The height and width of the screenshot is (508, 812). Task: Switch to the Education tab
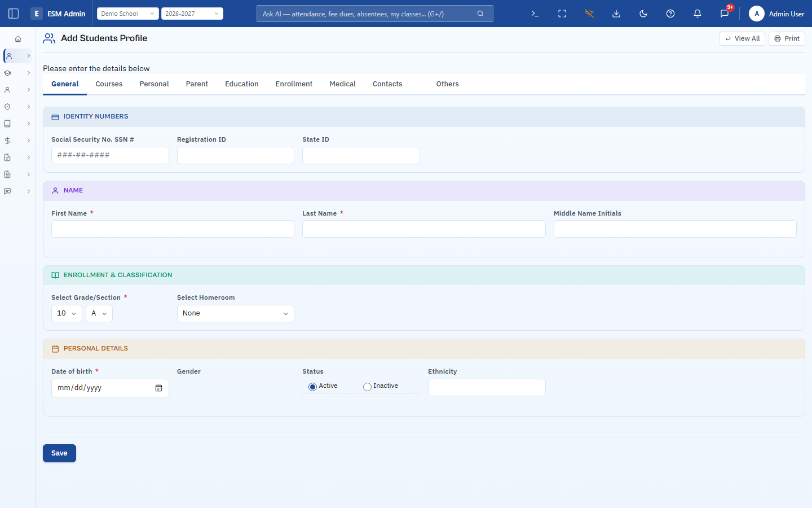[242, 84]
